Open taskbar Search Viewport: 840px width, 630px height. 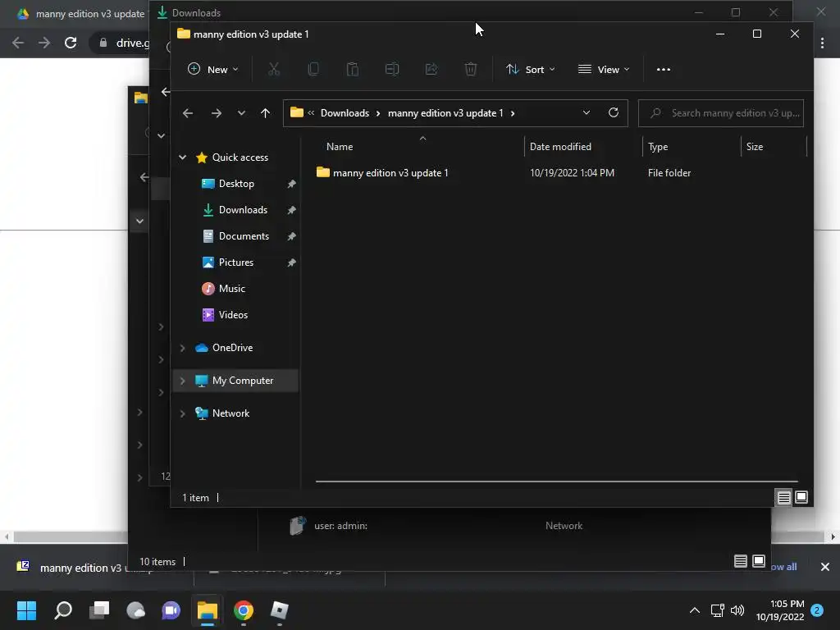(63, 610)
